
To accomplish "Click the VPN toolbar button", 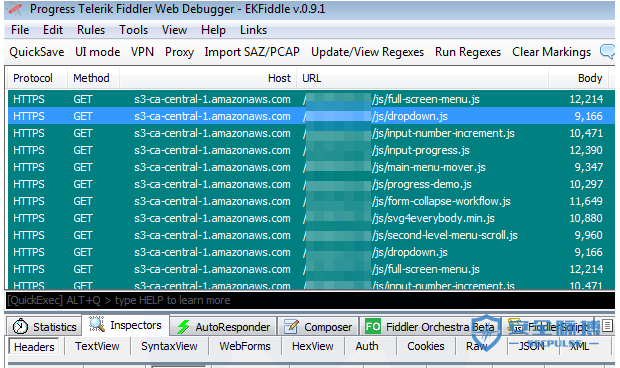I will [x=142, y=52].
